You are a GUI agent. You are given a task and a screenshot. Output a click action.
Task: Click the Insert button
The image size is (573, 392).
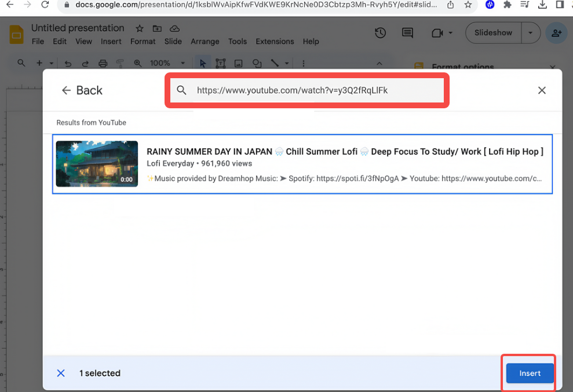click(530, 373)
